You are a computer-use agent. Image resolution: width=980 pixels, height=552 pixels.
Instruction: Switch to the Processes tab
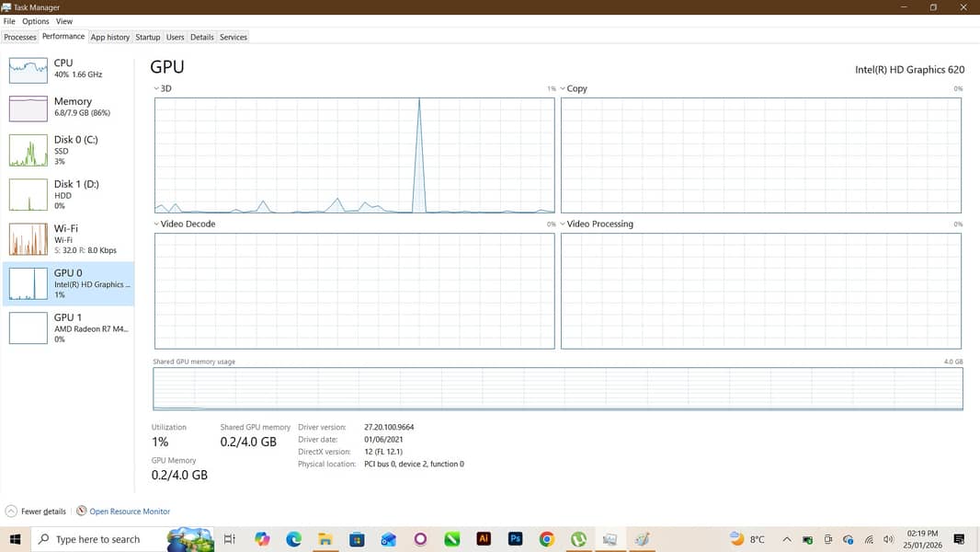20,37
